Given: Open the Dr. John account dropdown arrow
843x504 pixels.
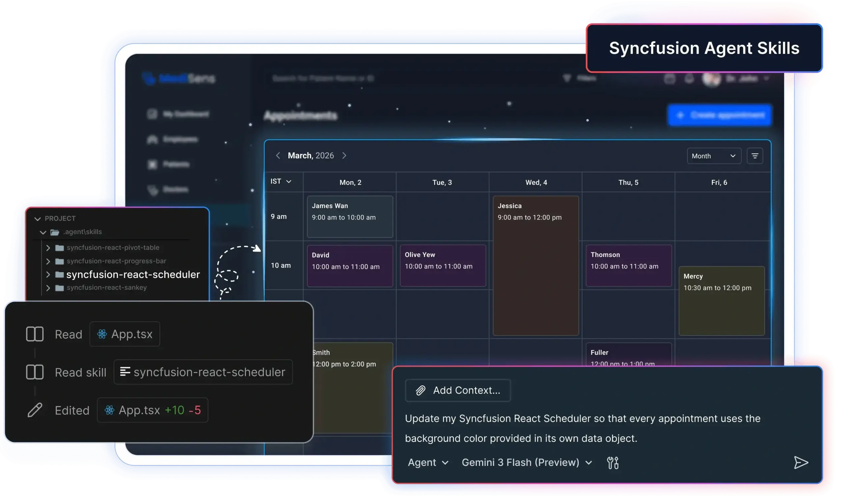Looking at the screenshot, I should coord(766,78).
